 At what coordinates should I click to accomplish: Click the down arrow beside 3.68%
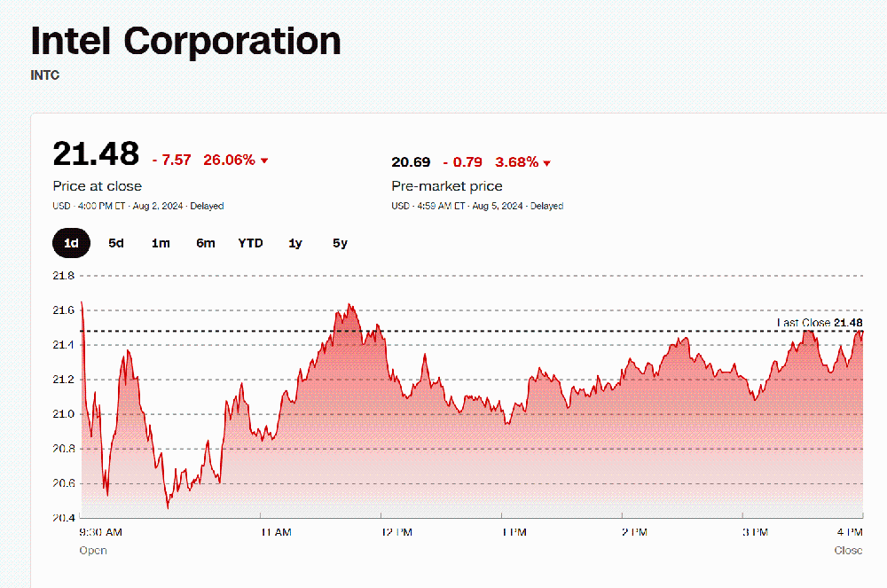(546, 163)
